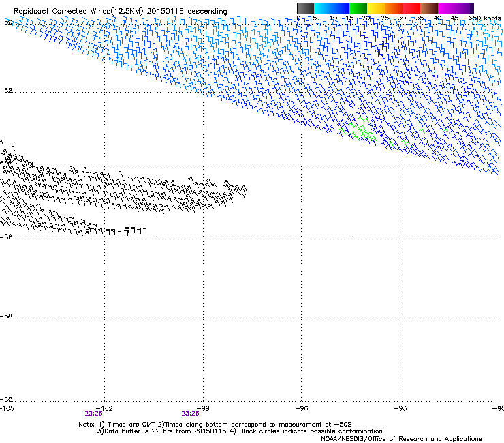
Task: Select the green 15-20 knots legend segment
Action: (358, 8)
